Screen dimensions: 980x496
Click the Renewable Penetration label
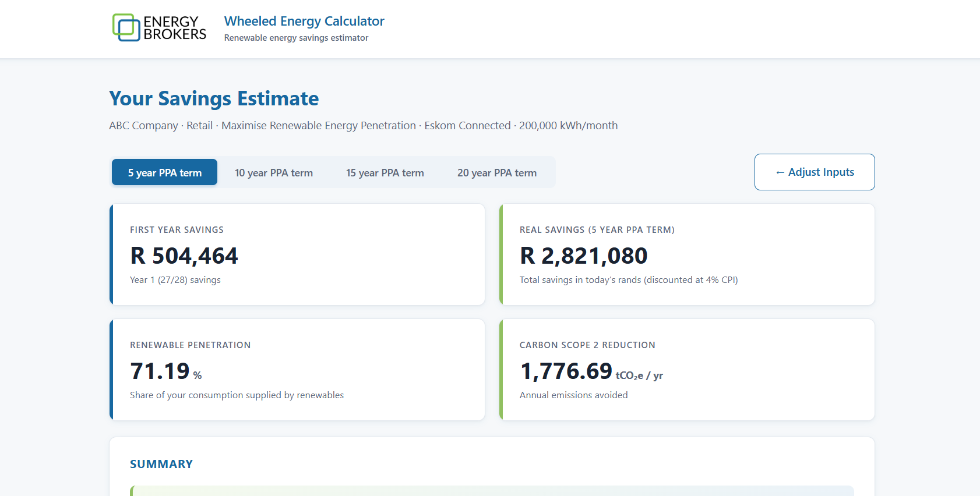click(191, 345)
